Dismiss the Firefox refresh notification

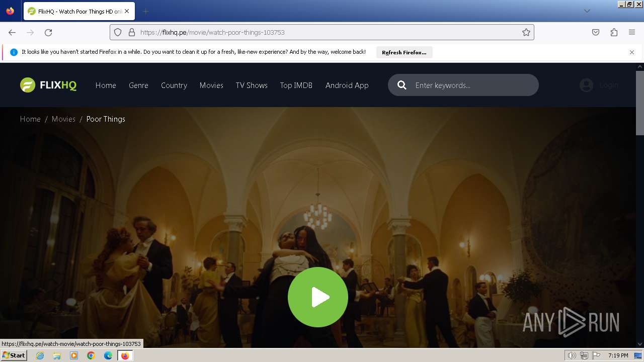(632, 52)
